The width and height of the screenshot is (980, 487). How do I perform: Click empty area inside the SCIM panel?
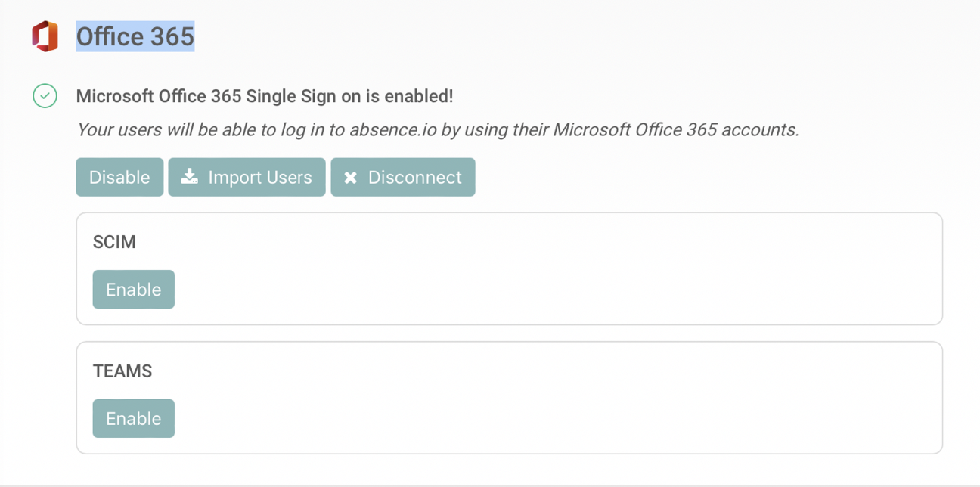[529, 280]
